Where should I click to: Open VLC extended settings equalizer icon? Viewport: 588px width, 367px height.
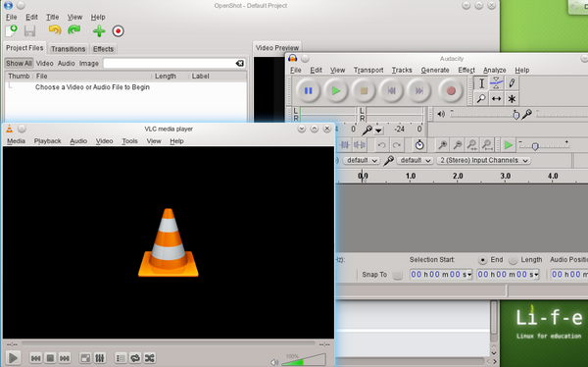100,358
